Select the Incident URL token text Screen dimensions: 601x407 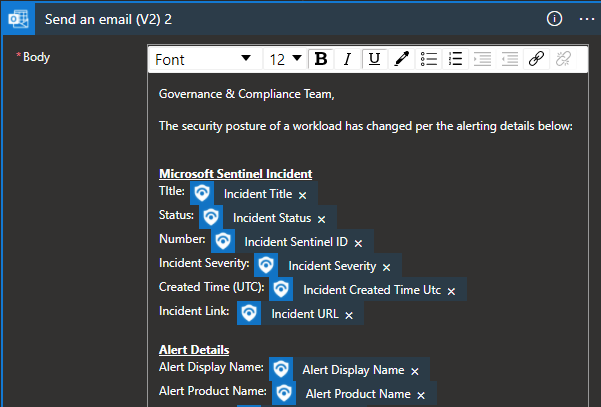click(305, 314)
